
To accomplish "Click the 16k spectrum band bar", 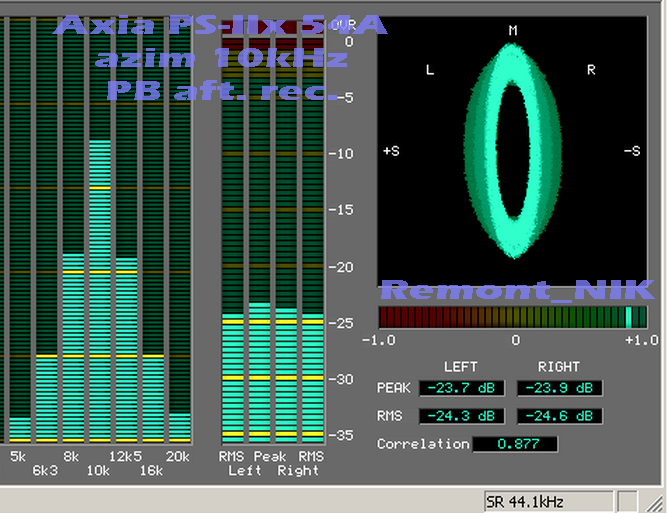I will coord(152,398).
